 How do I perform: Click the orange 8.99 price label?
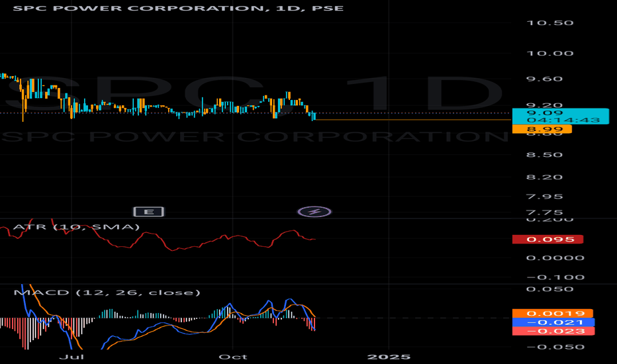click(542, 129)
